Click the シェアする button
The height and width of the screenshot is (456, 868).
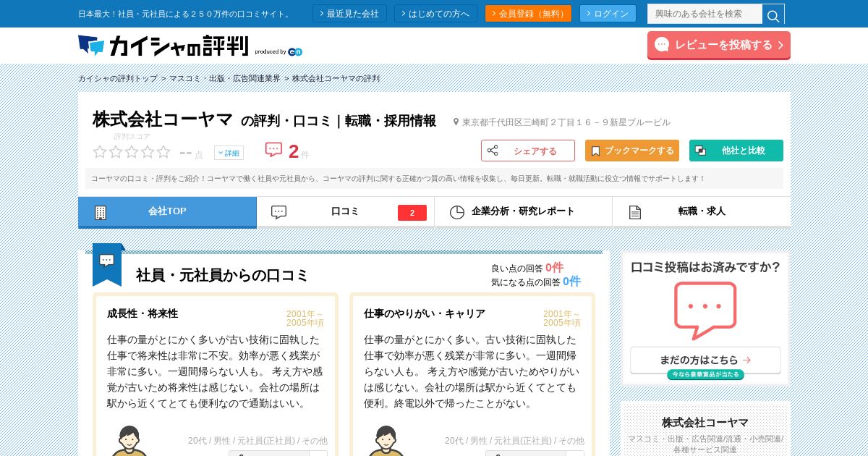click(528, 151)
